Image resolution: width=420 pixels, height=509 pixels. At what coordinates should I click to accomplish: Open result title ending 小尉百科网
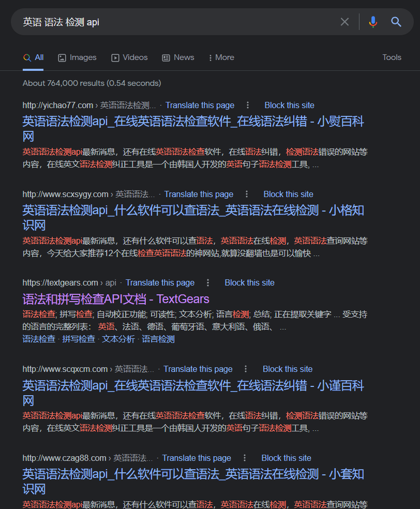[193, 129]
